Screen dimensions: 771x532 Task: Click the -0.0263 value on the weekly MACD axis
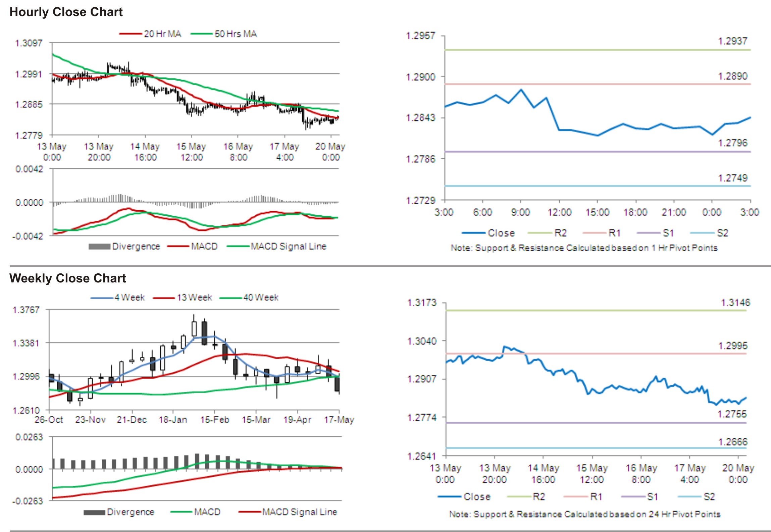point(28,501)
